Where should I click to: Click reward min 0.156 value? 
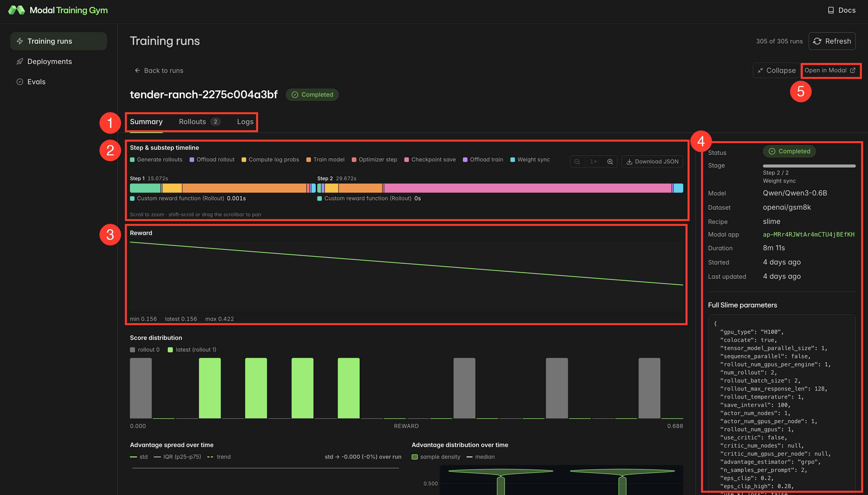(143, 319)
